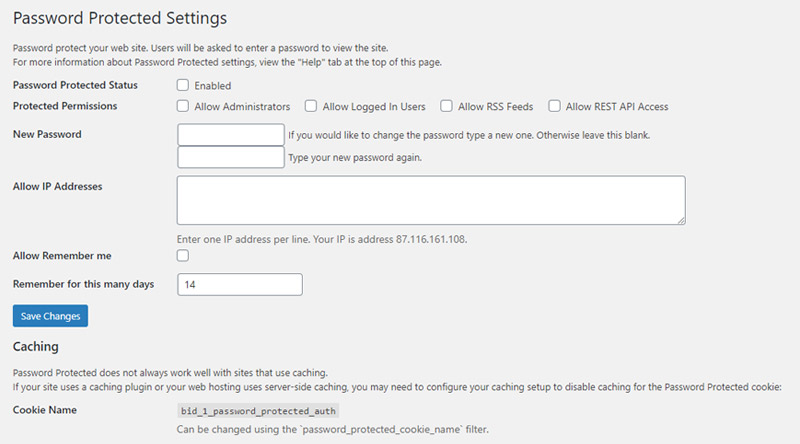Screen dimensions: 800x444
Task: Click the New Password row label
Action: point(47,134)
